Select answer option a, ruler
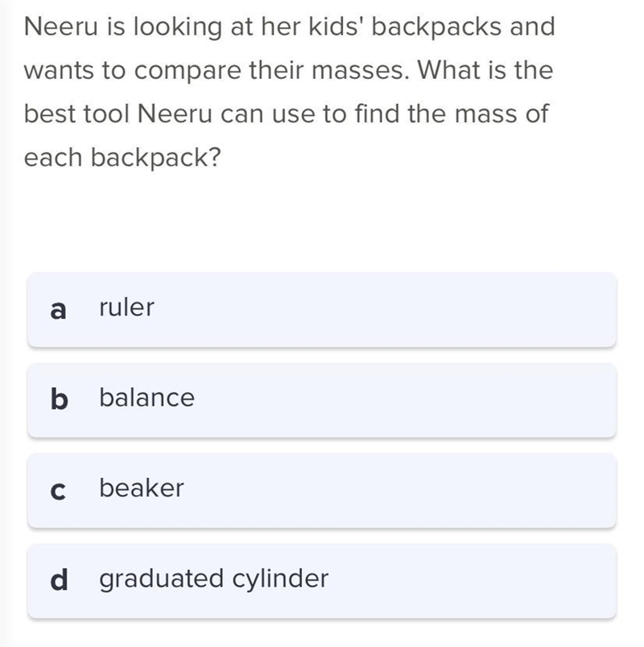The height and width of the screenshot is (647, 644). click(x=322, y=310)
